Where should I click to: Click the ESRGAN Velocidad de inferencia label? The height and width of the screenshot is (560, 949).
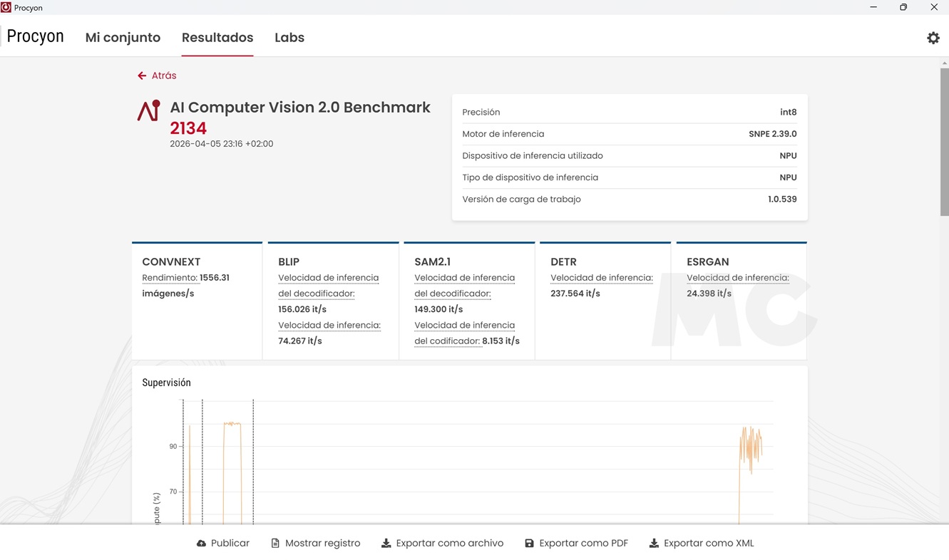click(737, 278)
